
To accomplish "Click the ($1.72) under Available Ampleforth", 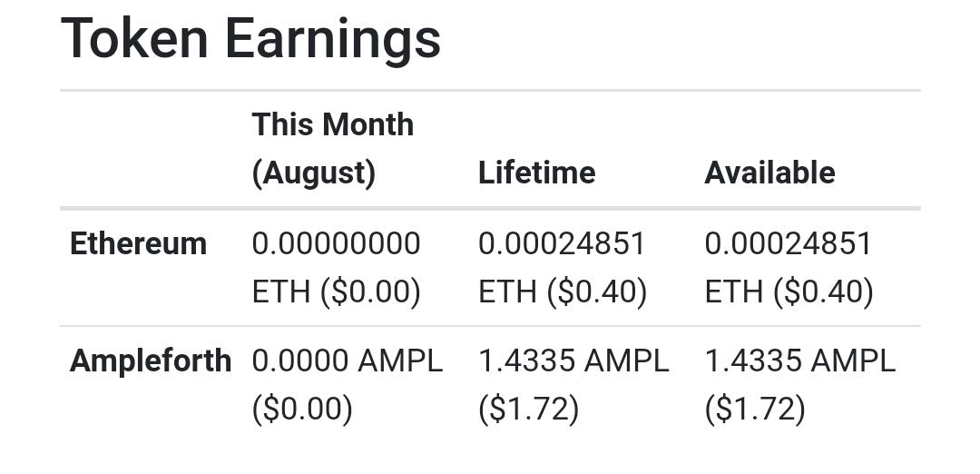I will [x=755, y=409].
